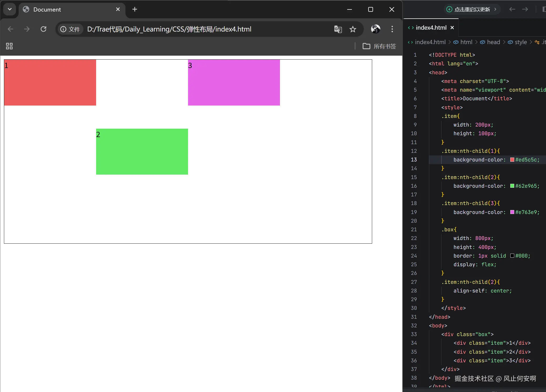This screenshot has height=392, width=546.
Task: Click the #62e965 green color swatch
Action: (512, 186)
